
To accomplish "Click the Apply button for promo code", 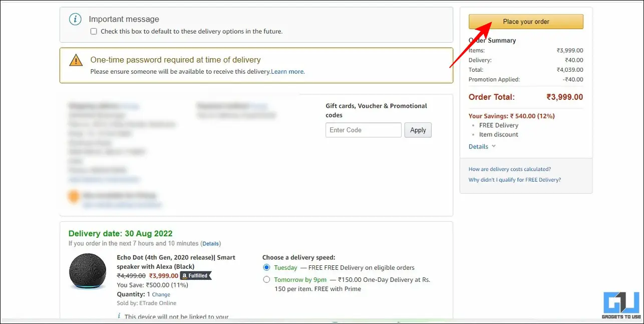I will (x=418, y=130).
